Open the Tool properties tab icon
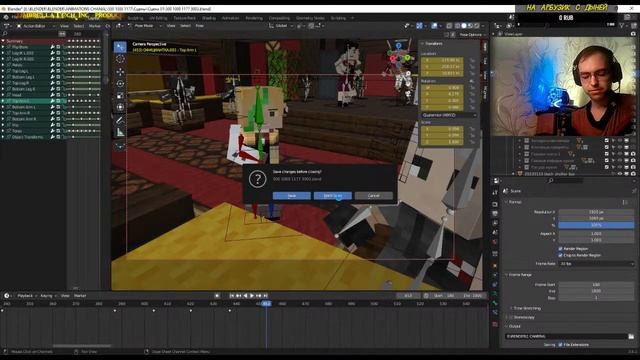Screen dimensions: 640x360 495,192
